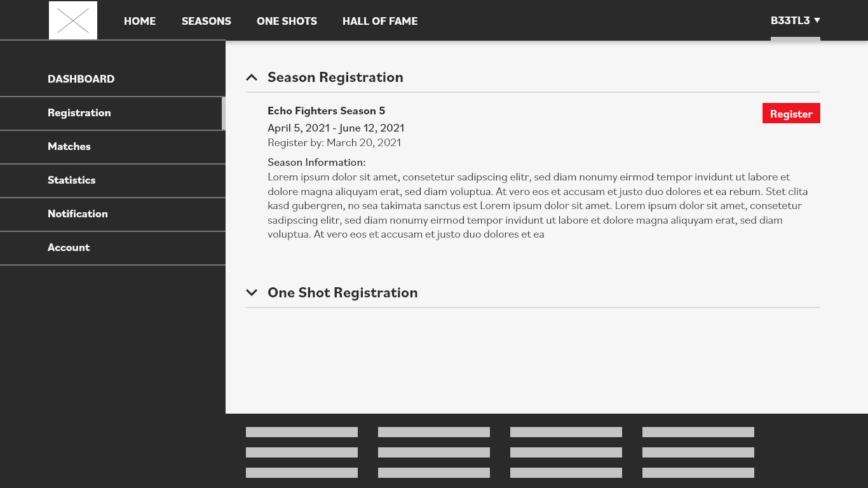Open the SEASONS navigation menu
Image resolution: width=868 pixels, height=488 pixels.
(x=207, y=21)
